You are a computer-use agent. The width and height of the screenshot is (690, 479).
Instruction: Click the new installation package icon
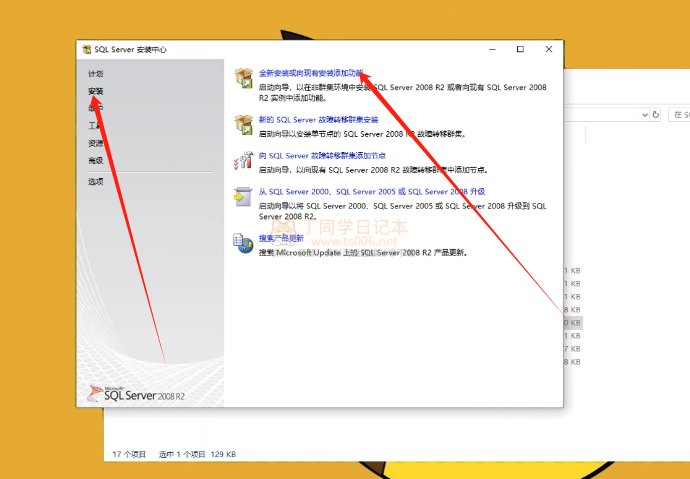(x=243, y=78)
